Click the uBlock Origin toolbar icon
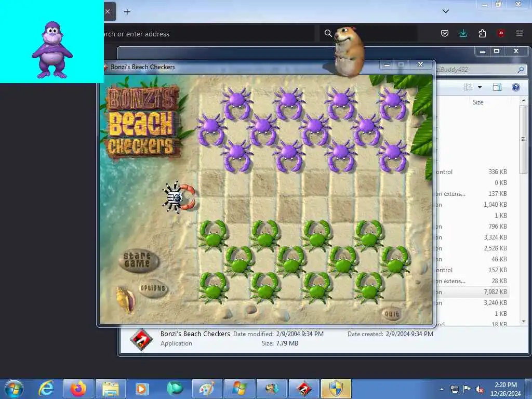Viewport: 532px width, 399px height. (x=501, y=33)
